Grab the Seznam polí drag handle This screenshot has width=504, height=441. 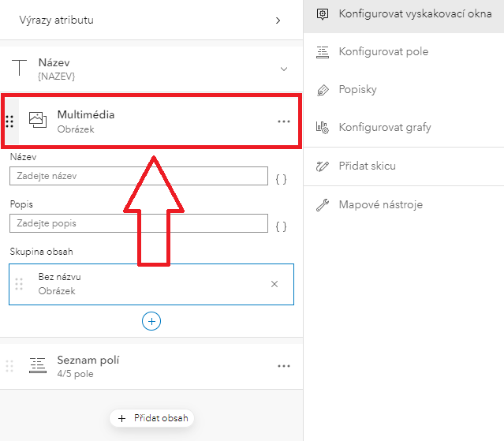pos(9,366)
